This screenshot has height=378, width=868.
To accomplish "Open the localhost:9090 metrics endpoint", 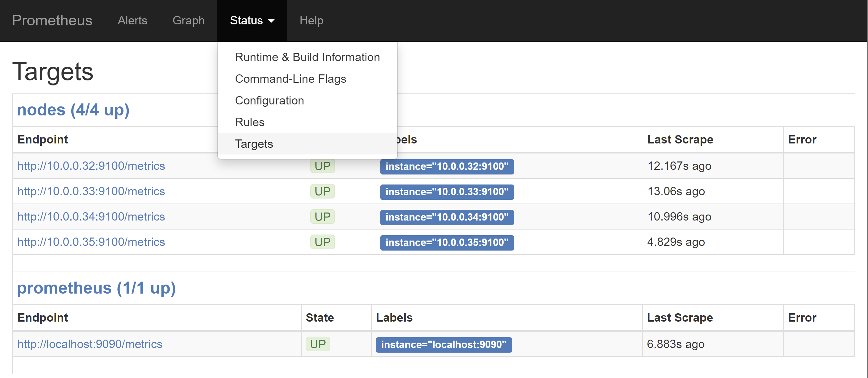I will pyautogui.click(x=90, y=344).
